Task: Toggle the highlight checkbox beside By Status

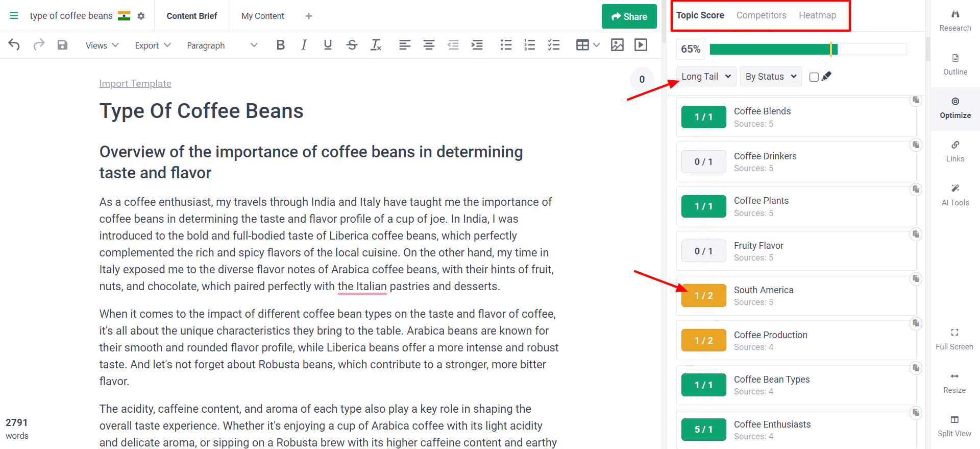Action: pyautogui.click(x=814, y=77)
